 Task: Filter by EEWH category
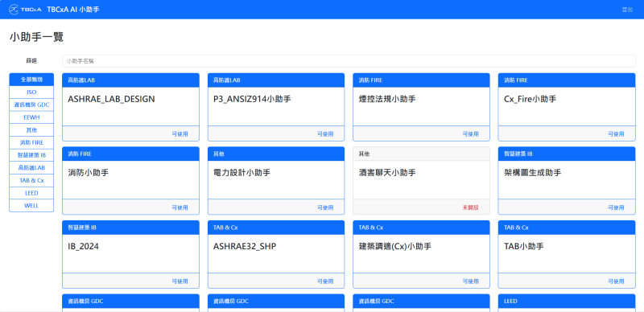click(31, 117)
